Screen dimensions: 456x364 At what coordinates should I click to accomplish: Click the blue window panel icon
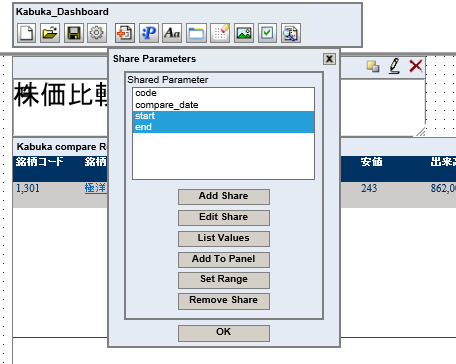point(196,33)
